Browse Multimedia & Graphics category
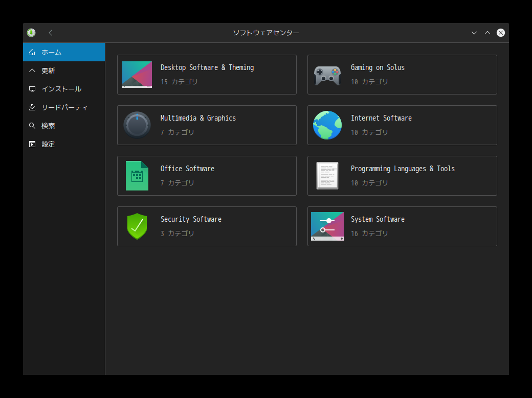The width and height of the screenshot is (532, 398). pos(207,125)
